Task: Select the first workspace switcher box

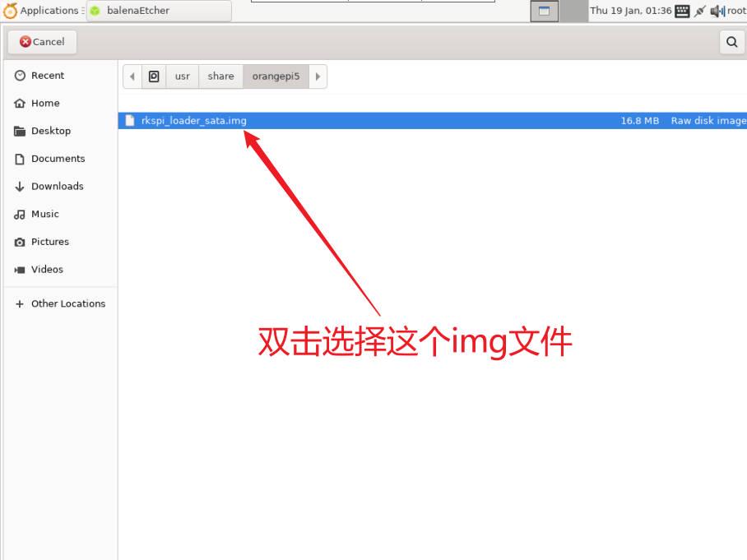Action: (544, 11)
